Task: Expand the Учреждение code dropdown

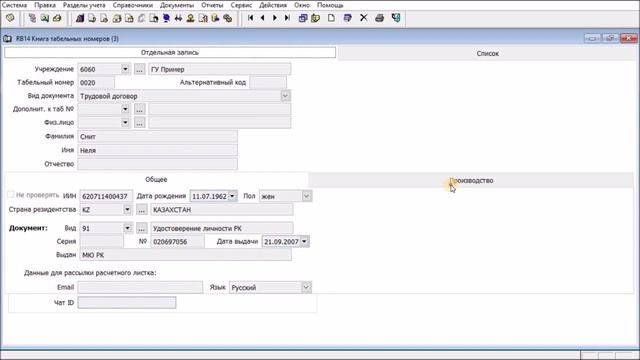Action: 125,69
